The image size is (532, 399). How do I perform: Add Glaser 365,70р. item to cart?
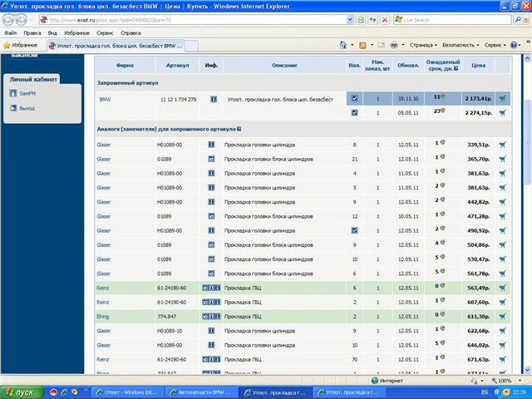coord(502,159)
